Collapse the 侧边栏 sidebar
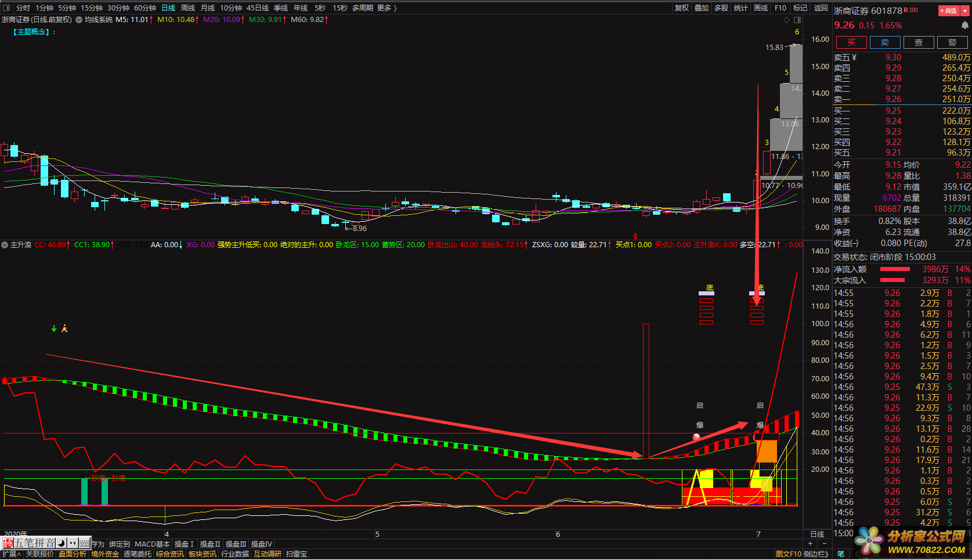 point(816,554)
